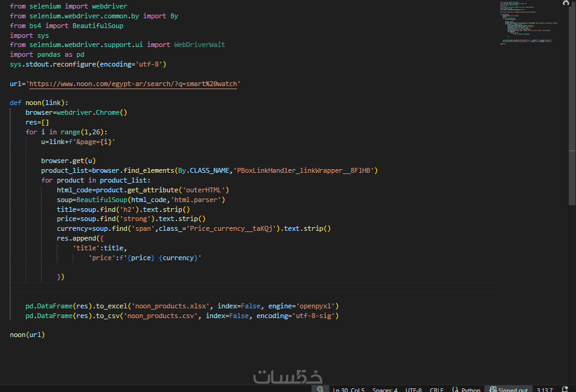The image size is (576, 392).
Task: Click 'PBoxLinkHandler_linkWrapper__8FlHB' class string
Action: [x=304, y=170]
